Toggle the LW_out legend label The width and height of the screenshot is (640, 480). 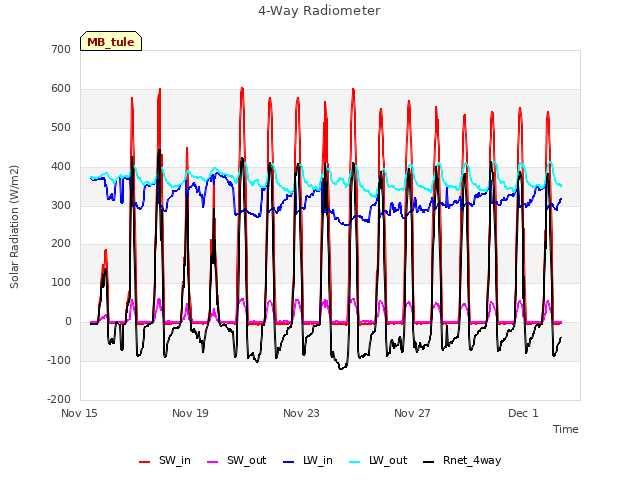pos(388,460)
